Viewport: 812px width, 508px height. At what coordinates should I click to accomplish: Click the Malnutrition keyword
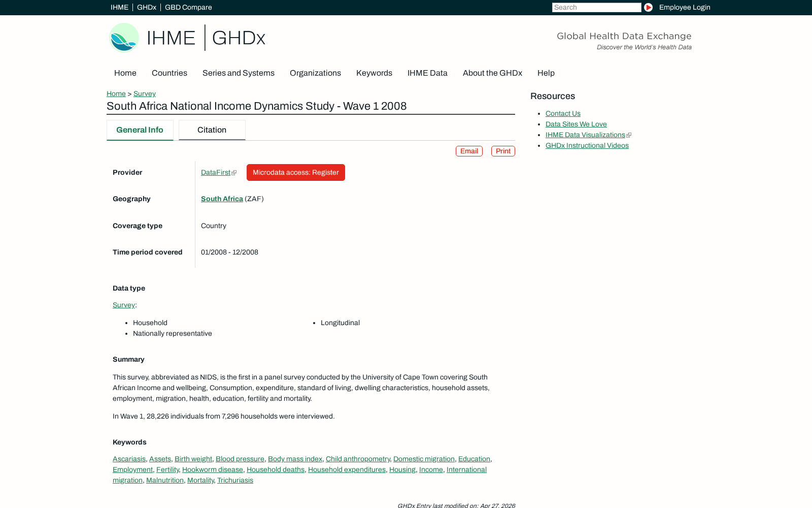165,481
